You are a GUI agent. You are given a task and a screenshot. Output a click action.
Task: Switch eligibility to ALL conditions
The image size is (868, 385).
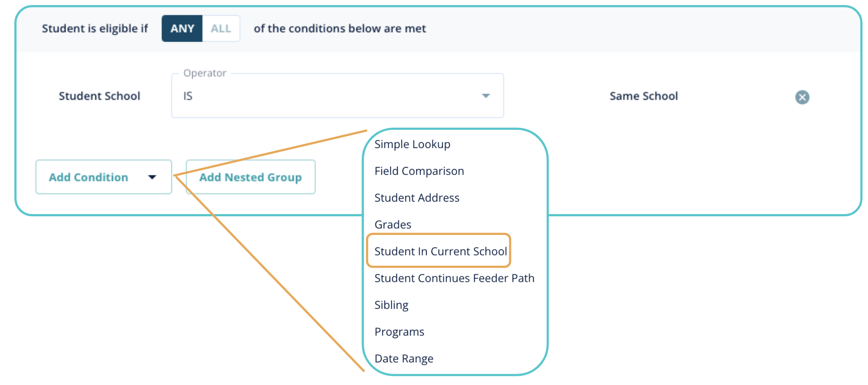(x=221, y=29)
